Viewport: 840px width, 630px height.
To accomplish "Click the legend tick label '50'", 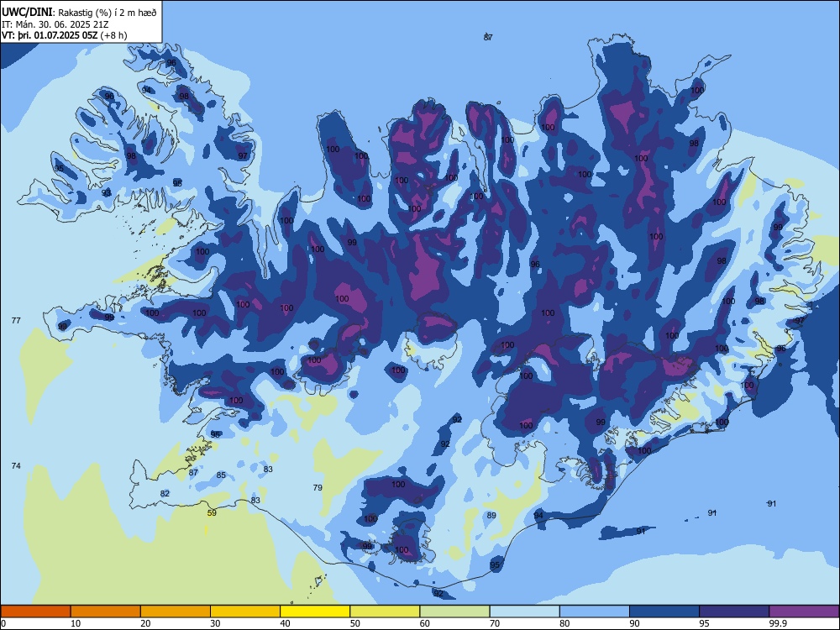I will [x=354, y=623].
